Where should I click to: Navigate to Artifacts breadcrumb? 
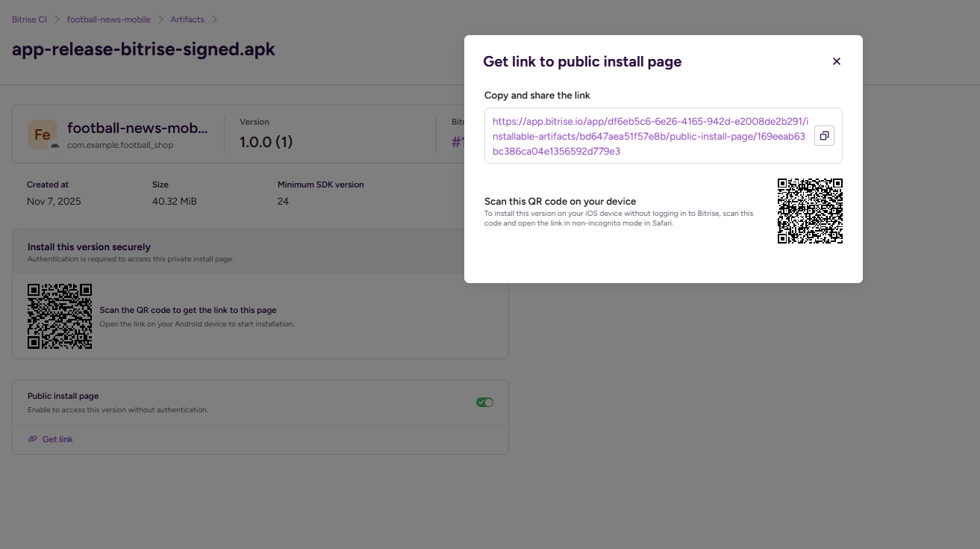coord(187,19)
